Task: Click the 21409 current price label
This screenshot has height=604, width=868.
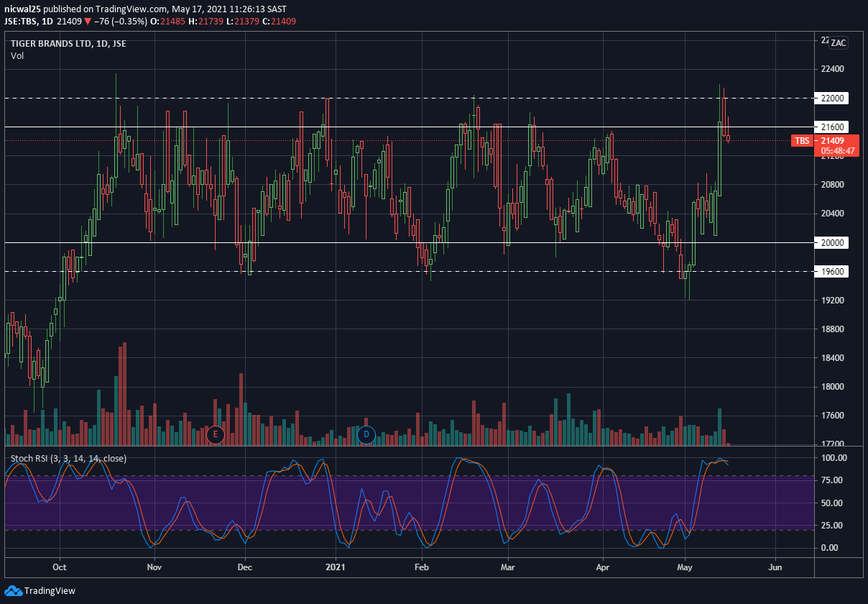Action: (832, 140)
